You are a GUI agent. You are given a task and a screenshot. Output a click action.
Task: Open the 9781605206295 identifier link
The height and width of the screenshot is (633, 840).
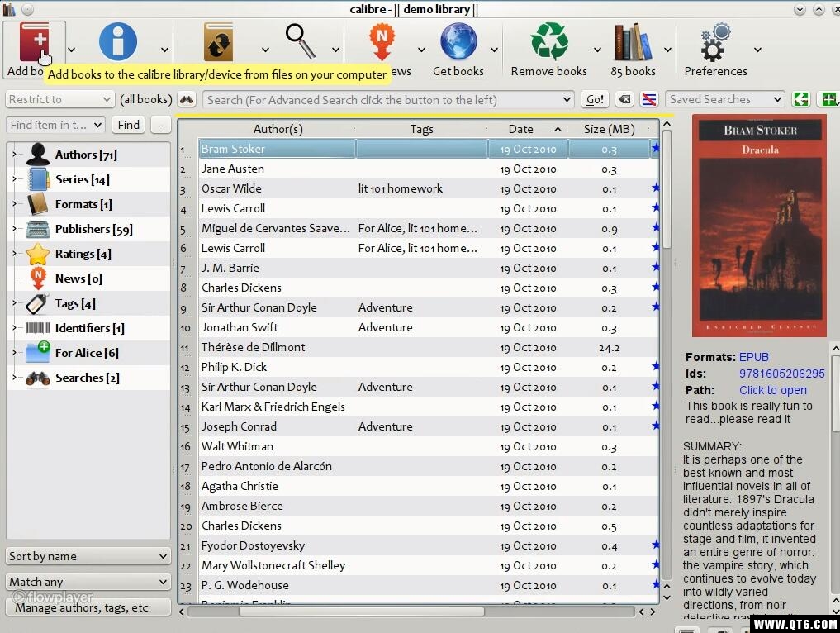781,374
